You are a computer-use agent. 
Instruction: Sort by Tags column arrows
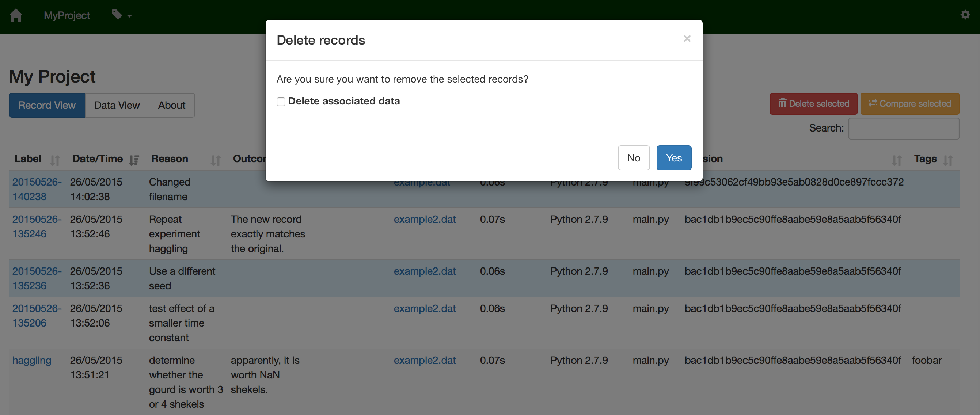point(948,160)
